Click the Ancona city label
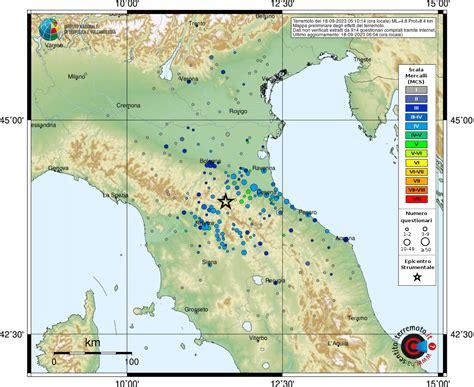Screen dimensions: 474x387 pos(345,238)
